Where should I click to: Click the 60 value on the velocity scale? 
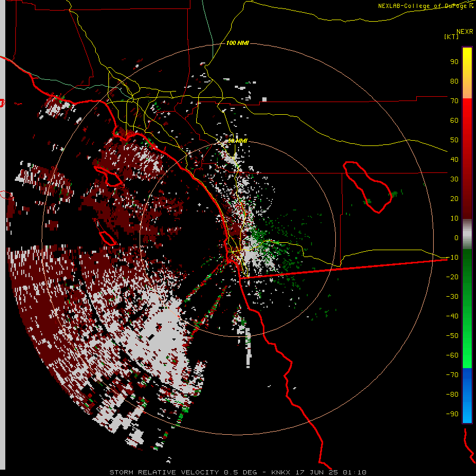click(454, 121)
